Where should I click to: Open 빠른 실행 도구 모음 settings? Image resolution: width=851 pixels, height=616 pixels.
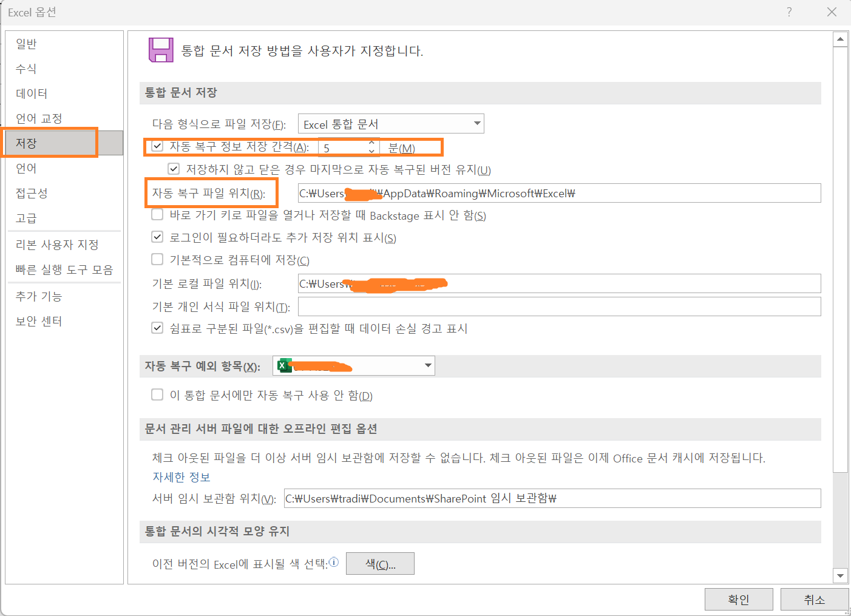pyautogui.click(x=64, y=269)
